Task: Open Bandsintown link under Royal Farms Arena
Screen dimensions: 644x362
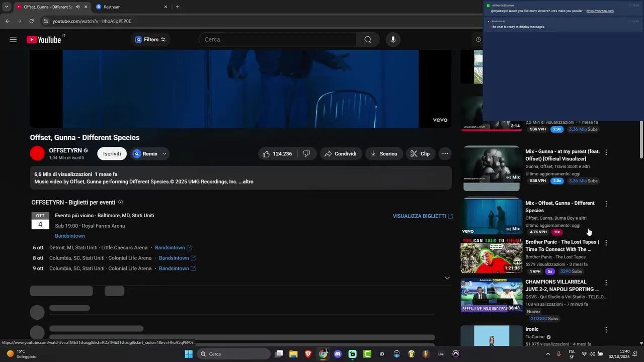Action: (70, 236)
